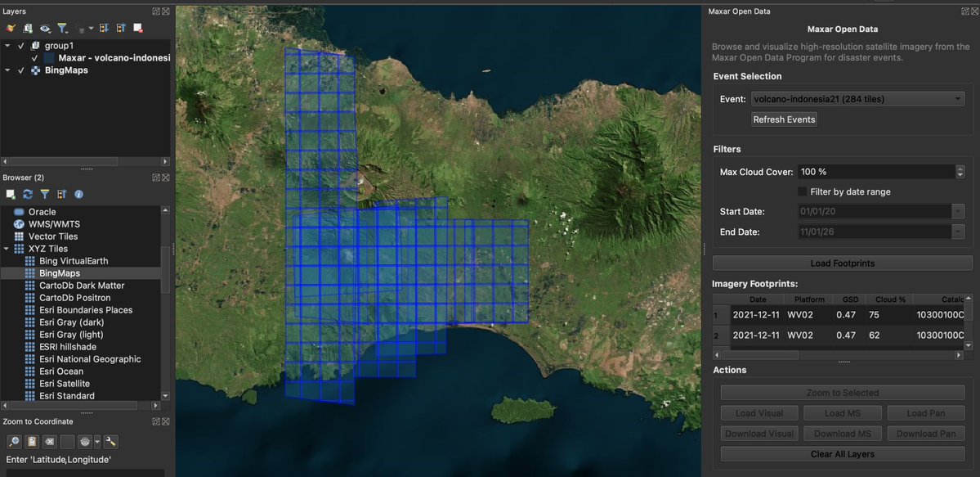Collapse the group1 layer group
The width and height of the screenshot is (980, 477).
coord(7,46)
